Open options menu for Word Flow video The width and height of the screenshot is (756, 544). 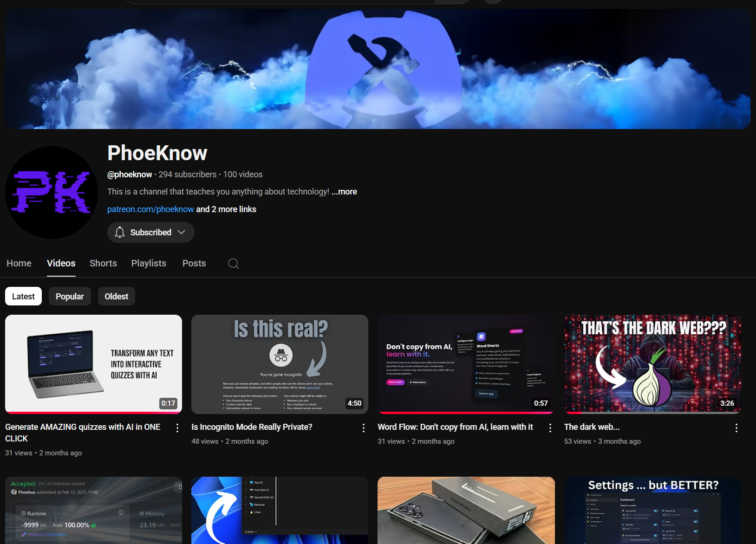click(550, 428)
